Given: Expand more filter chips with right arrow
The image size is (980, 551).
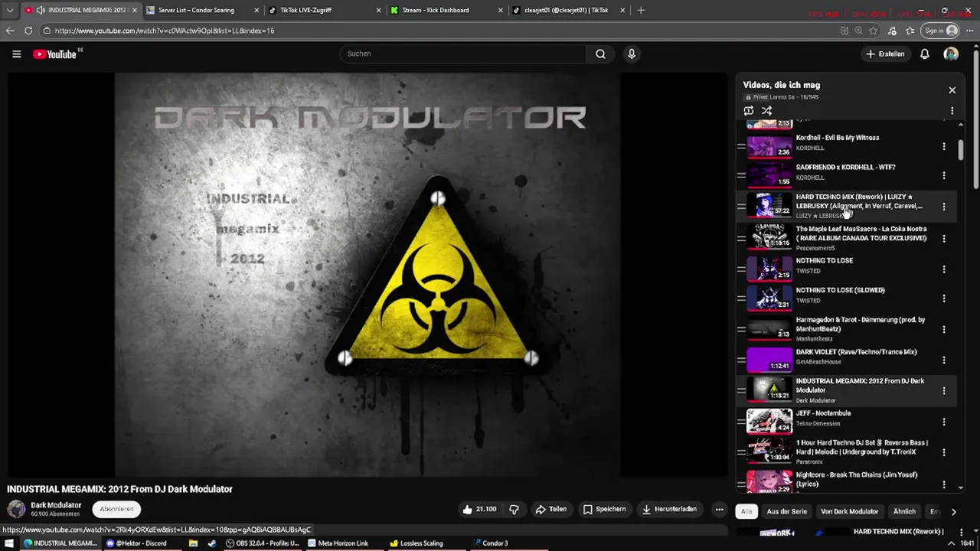Looking at the screenshot, I should point(953,511).
